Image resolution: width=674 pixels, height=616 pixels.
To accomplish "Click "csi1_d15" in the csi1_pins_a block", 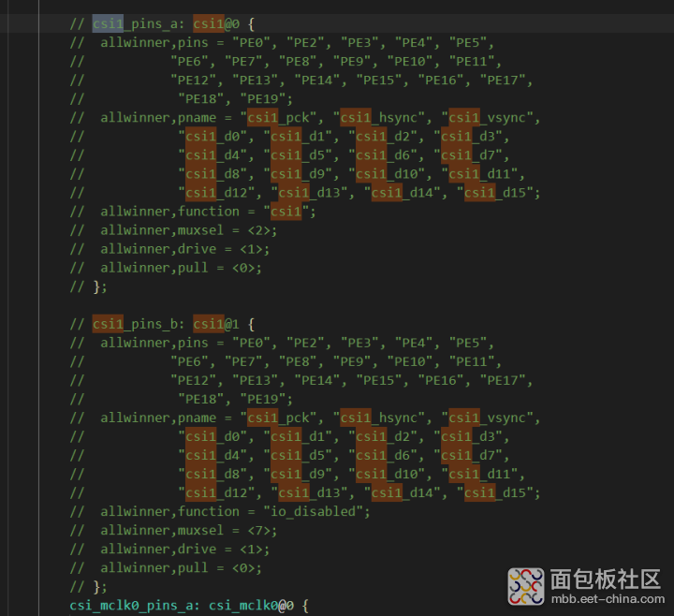I will (495, 193).
